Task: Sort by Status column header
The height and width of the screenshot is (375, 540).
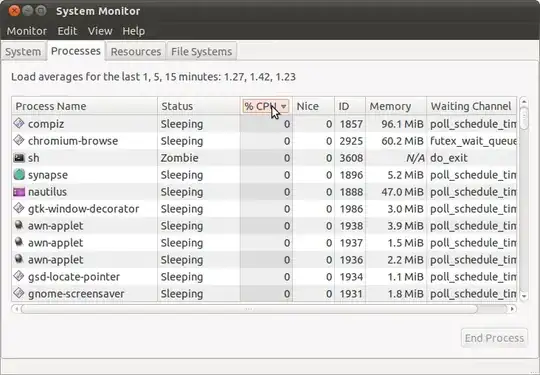Action: (199, 106)
